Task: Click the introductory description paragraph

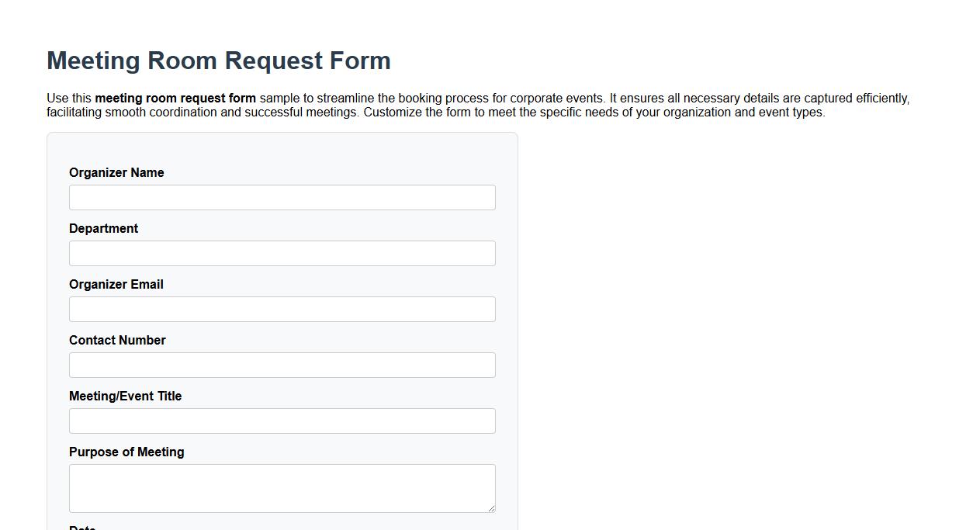Action: (x=477, y=105)
